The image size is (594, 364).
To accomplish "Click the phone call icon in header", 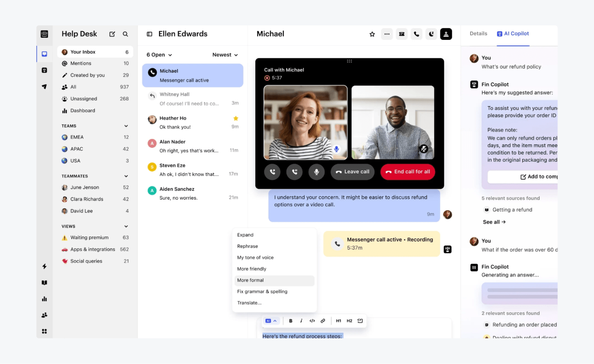I will 416,34.
